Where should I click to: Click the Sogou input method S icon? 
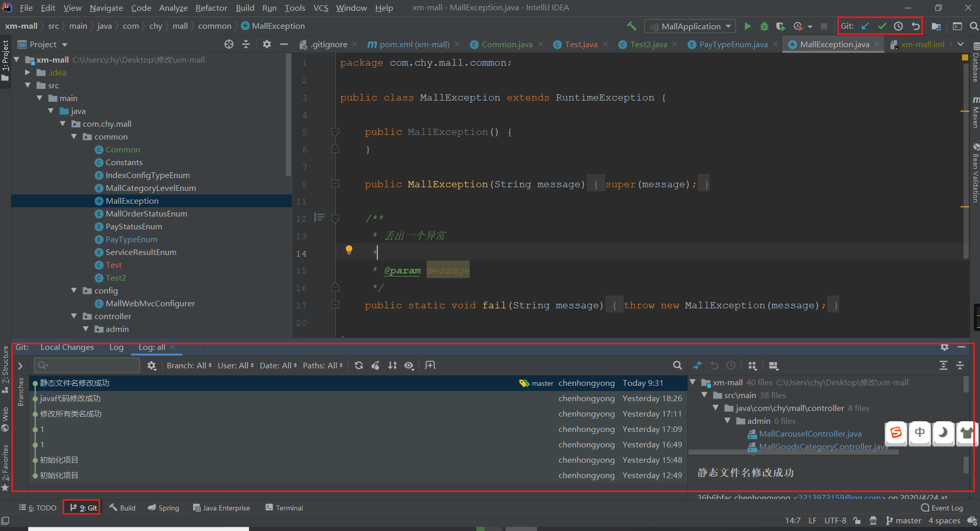pyautogui.click(x=896, y=433)
